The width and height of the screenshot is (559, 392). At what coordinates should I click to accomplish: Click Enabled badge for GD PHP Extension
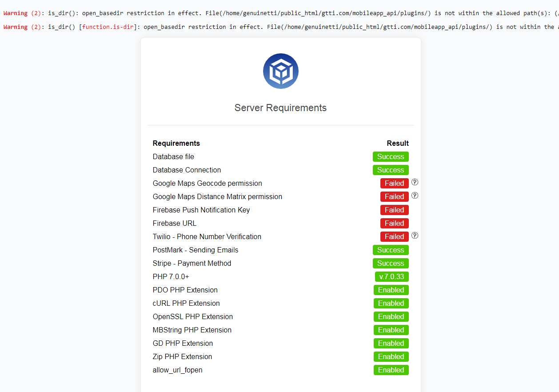click(391, 343)
